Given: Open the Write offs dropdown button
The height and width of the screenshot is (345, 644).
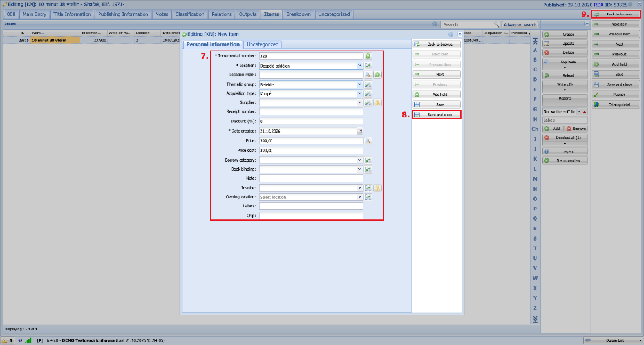Looking at the screenshot, I should click(x=565, y=86).
